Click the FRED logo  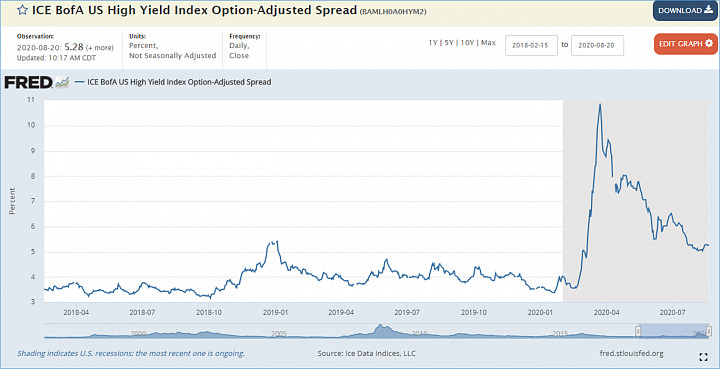tap(28, 83)
